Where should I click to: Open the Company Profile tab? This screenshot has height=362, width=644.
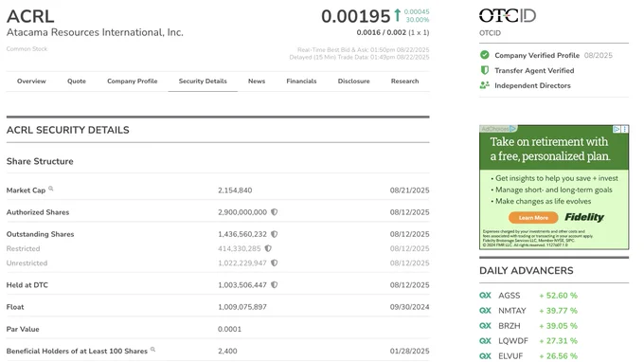point(133,81)
